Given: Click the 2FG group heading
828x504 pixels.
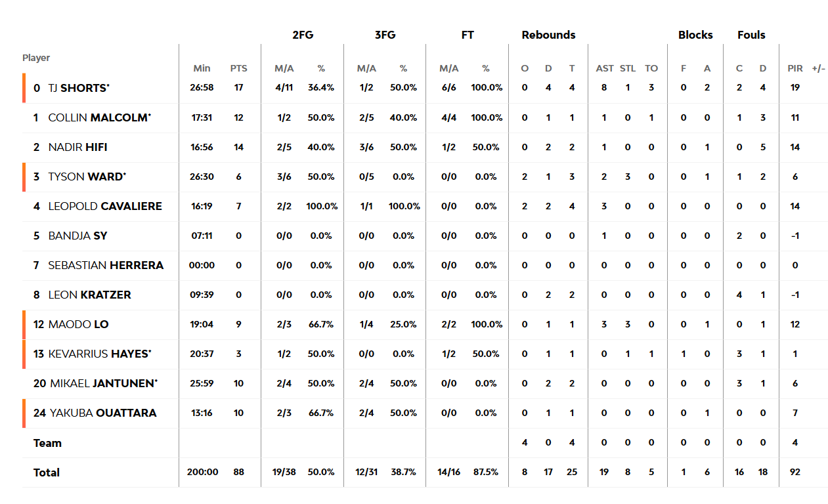Looking at the screenshot, I should [x=303, y=35].
